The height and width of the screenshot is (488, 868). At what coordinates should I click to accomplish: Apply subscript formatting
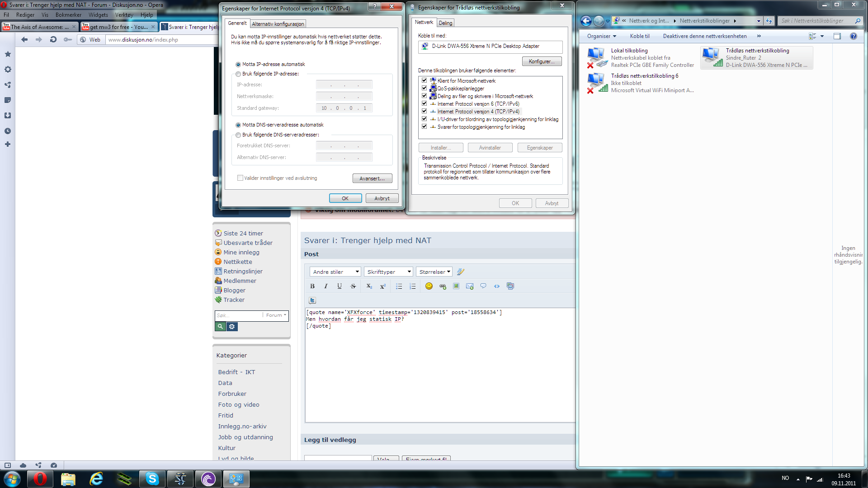369,286
